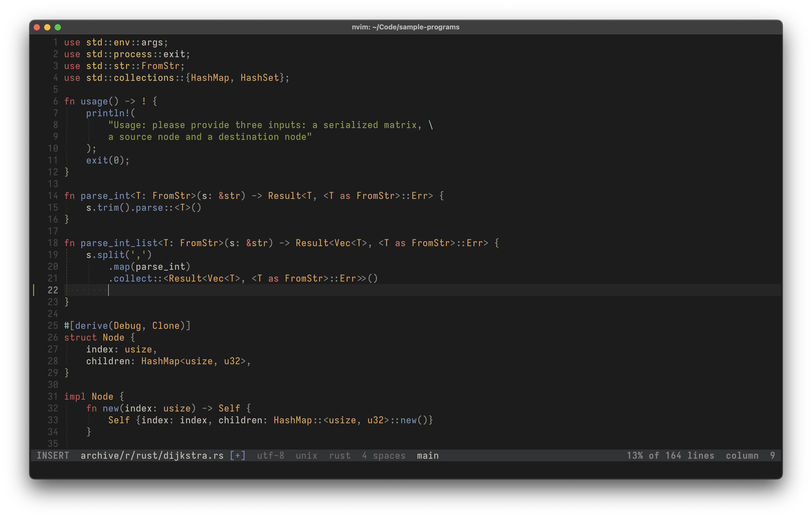Click line number 14 in the gutter

pos(53,196)
